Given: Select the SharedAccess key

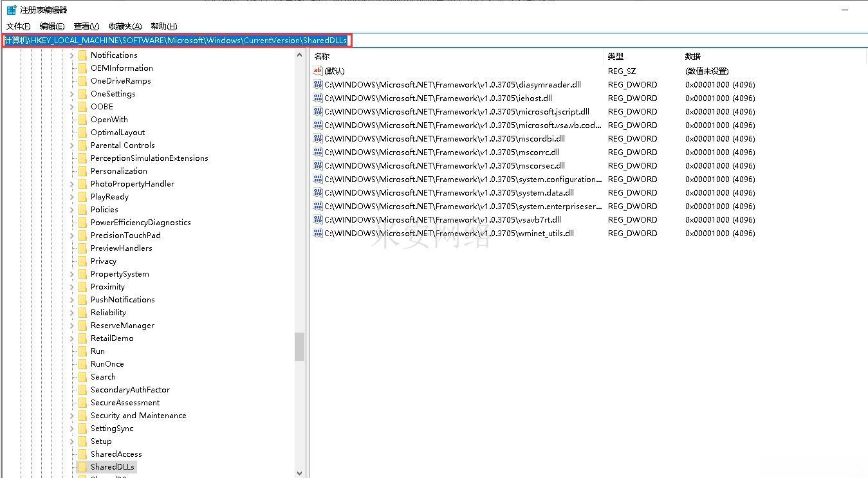Looking at the screenshot, I should 116,454.
